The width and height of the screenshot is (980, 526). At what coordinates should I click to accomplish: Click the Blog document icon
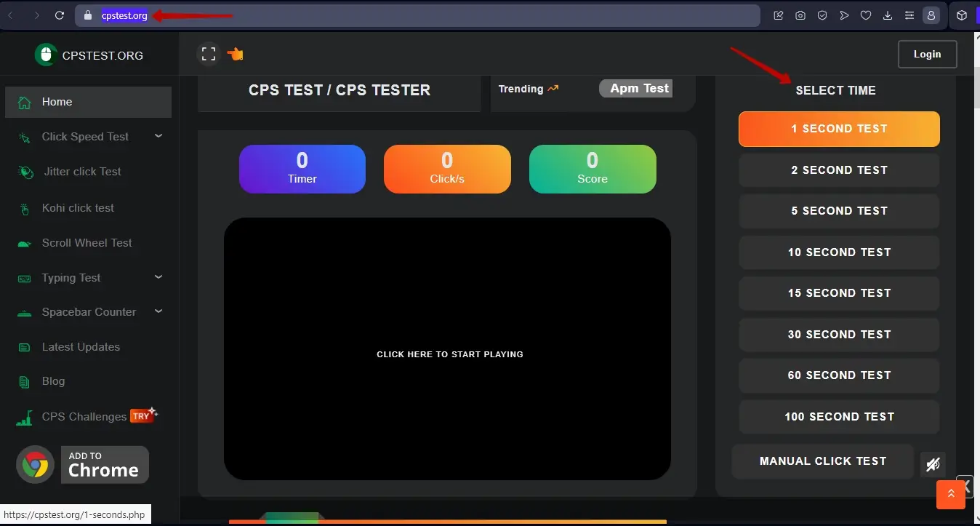click(25, 382)
